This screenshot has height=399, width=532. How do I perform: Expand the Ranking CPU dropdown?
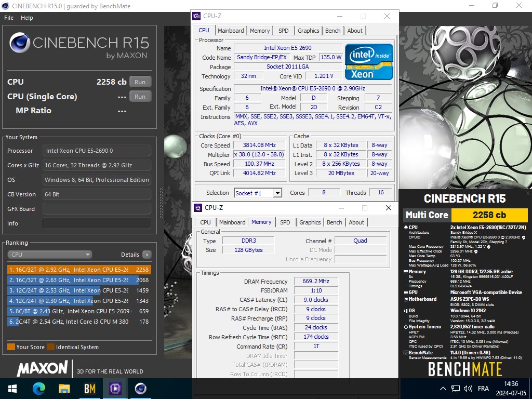50,255
